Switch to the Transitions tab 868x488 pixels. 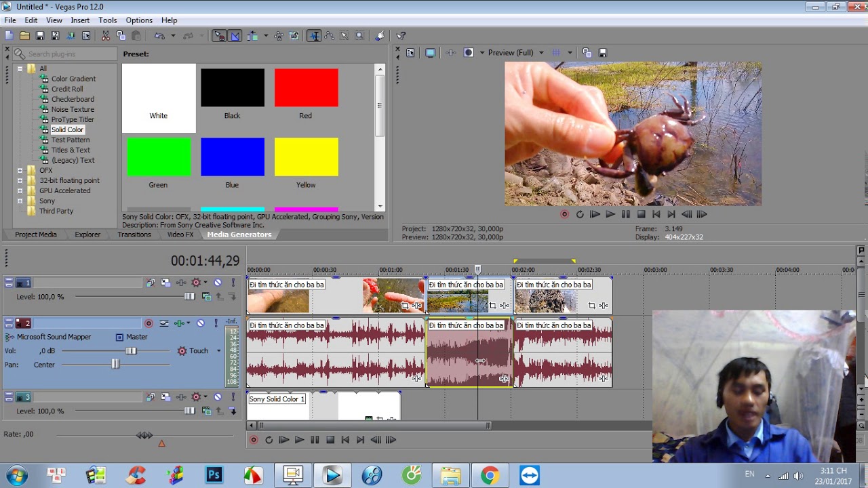(134, 235)
